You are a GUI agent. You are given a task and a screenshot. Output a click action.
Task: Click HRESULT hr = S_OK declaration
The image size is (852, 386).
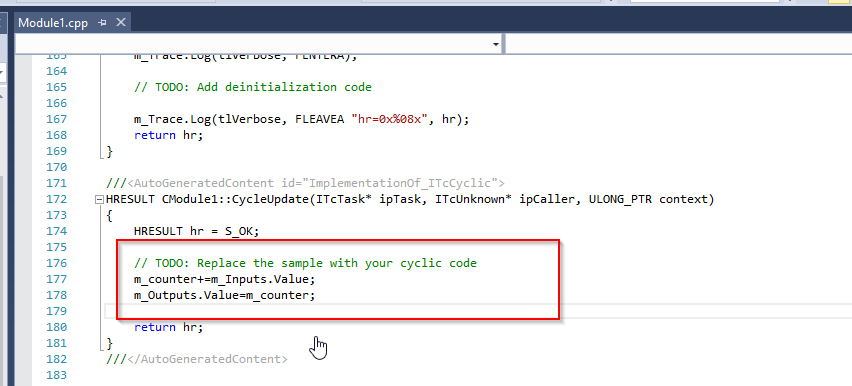tap(197, 231)
